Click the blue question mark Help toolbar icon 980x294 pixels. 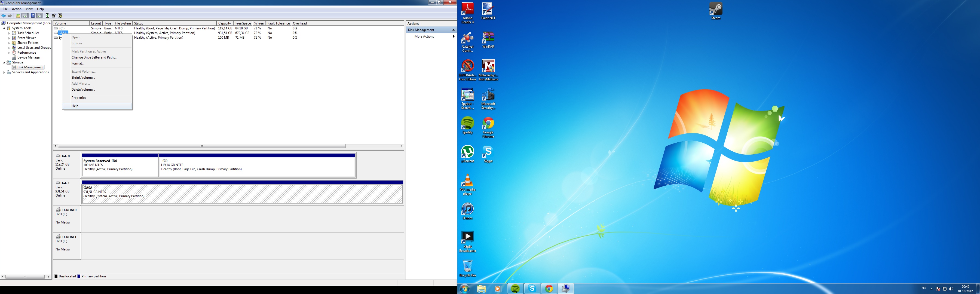coord(33,16)
